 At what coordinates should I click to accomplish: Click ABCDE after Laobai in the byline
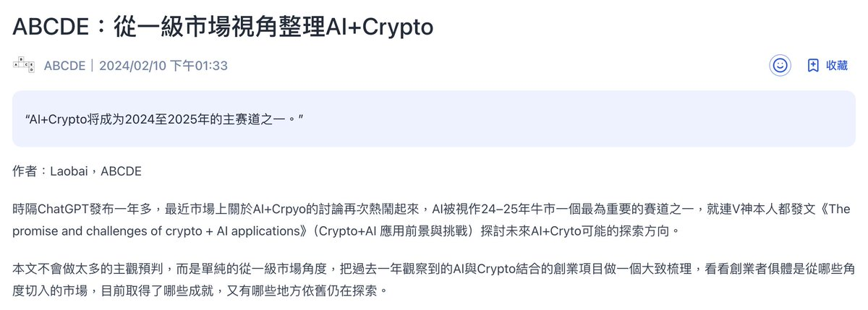(121, 172)
